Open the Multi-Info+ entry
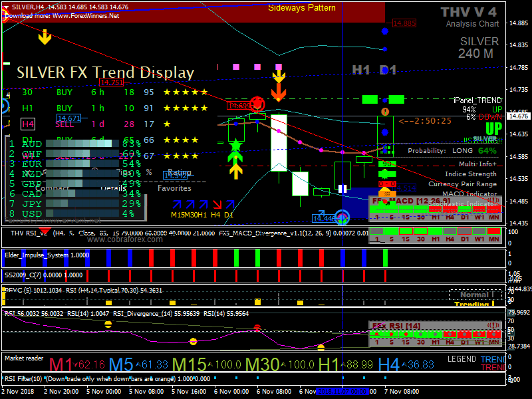532x399 pixels. coord(477,164)
